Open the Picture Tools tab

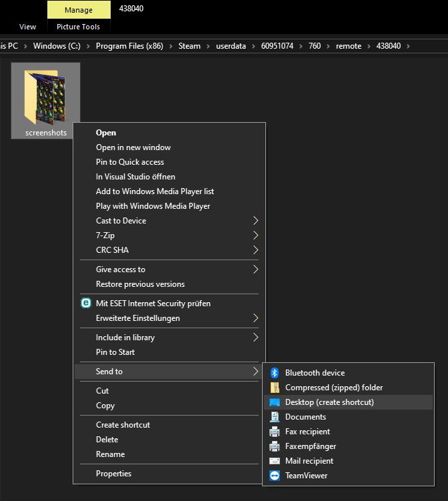(78, 27)
